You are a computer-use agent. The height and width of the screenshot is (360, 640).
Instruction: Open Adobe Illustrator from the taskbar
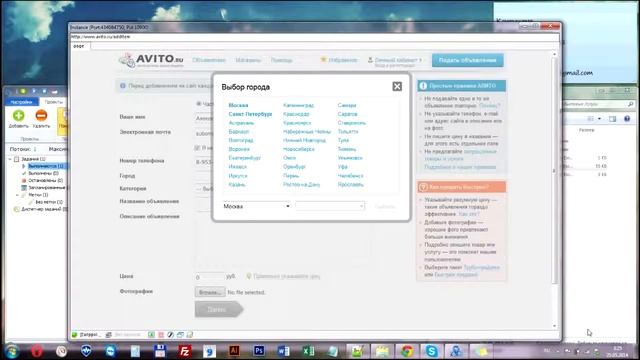[x=234, y=351]
